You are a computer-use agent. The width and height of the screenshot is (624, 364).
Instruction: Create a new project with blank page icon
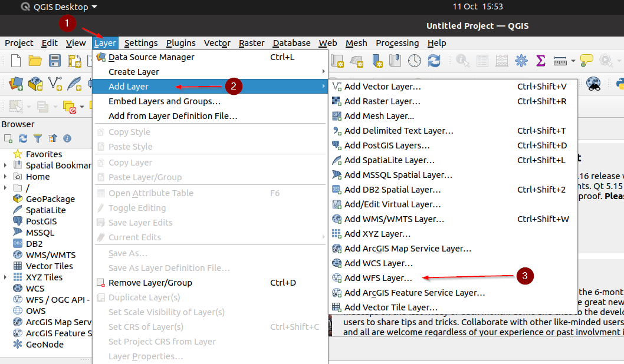[16, 61]
